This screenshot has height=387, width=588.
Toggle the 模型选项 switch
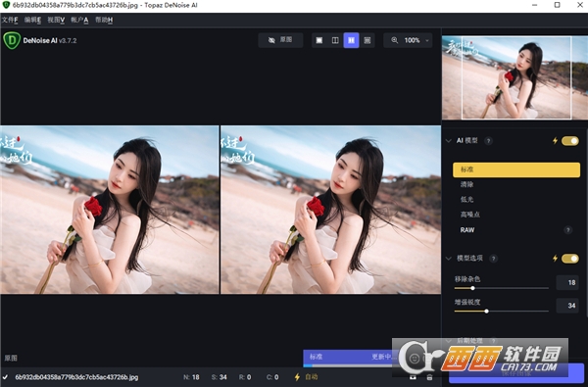(570, 259)
